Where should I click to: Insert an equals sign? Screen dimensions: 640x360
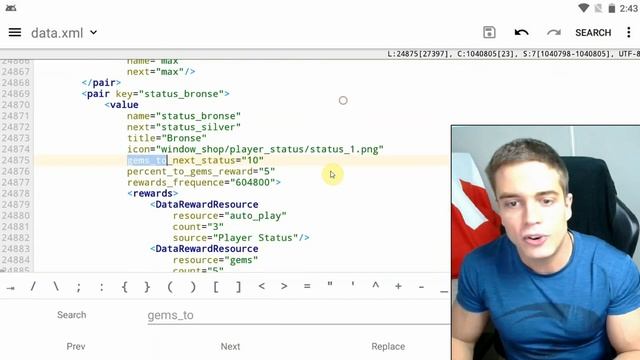[307, 287]
